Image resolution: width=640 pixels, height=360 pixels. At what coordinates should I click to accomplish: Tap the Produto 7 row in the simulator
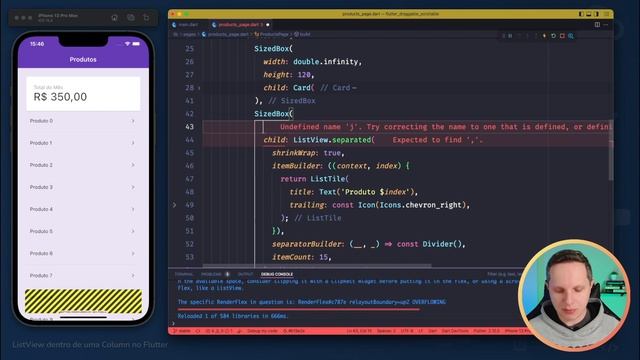83,276
